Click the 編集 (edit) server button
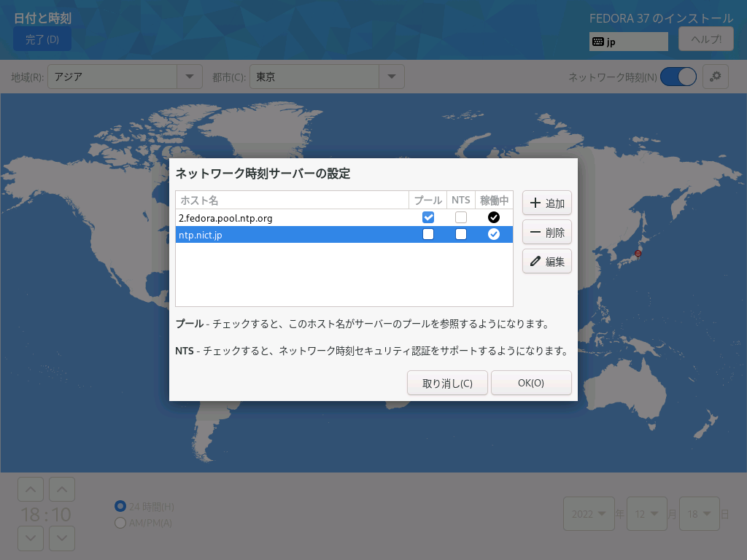The width and height of the screenshot is (747, 560). pyautogui.click(x=546, y=262)
